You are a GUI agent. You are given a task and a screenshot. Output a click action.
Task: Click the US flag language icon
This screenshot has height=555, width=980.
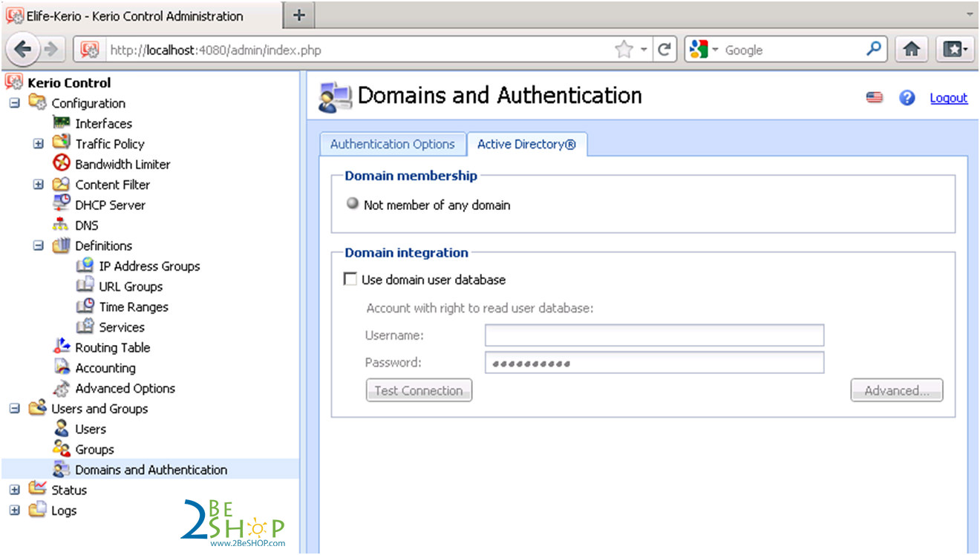pyautogui.click(x=875, y=98)
